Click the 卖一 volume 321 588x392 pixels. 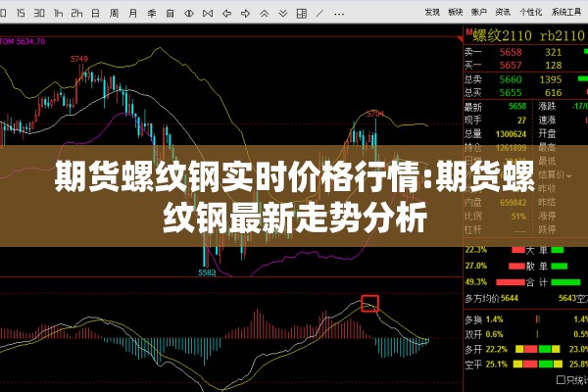point(553,52)
